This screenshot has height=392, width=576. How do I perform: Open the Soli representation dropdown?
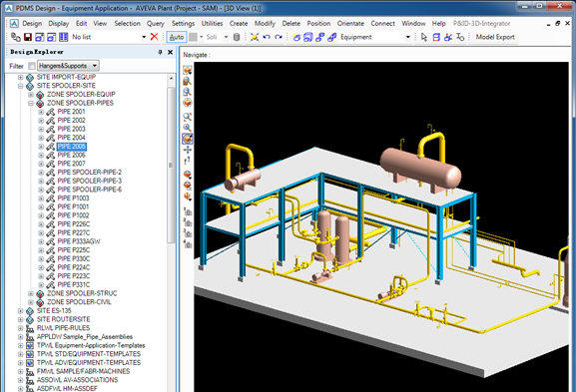(x=227, y=37)
